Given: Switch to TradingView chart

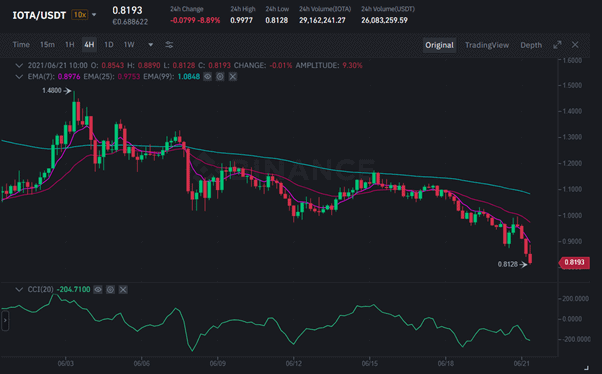Looking at the screenshot, I should coord(487,45).
